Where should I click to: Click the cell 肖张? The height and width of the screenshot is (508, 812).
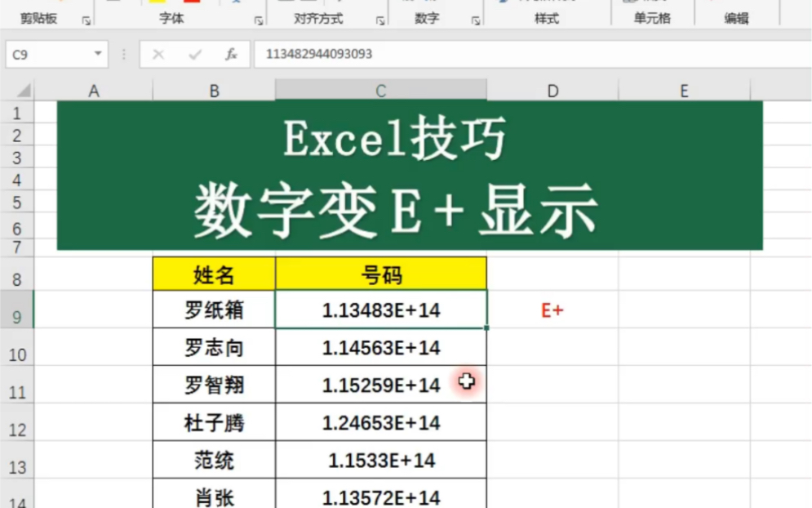(214, 495)
